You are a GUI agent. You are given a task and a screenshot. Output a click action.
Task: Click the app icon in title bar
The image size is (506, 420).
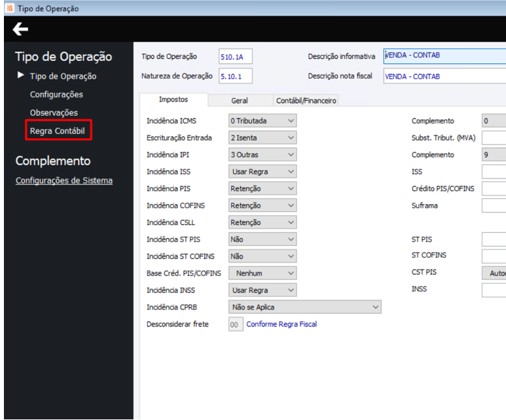[x=10, y=8]
